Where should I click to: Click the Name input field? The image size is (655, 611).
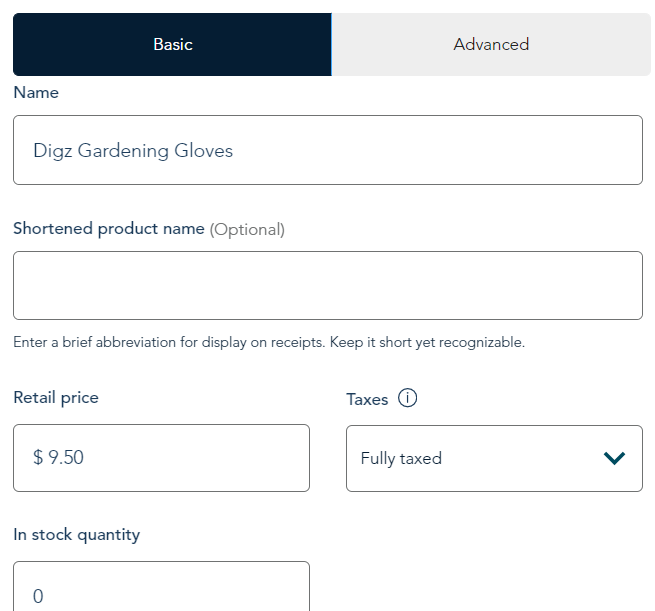(328, 150)
